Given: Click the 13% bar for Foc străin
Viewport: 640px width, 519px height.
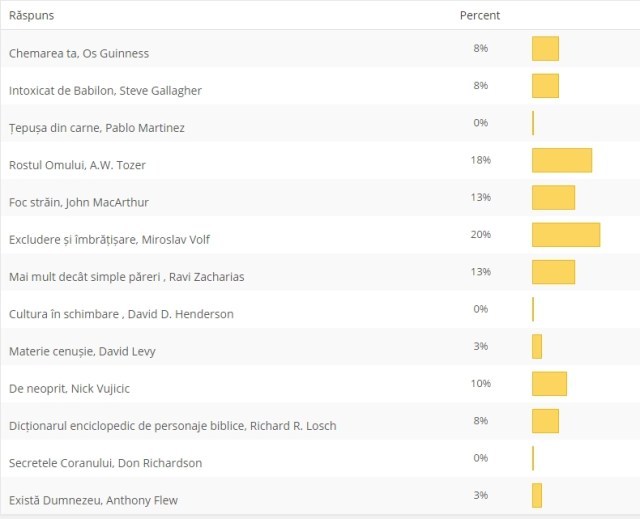Looking at the screenshot, I should click(553, 197).
